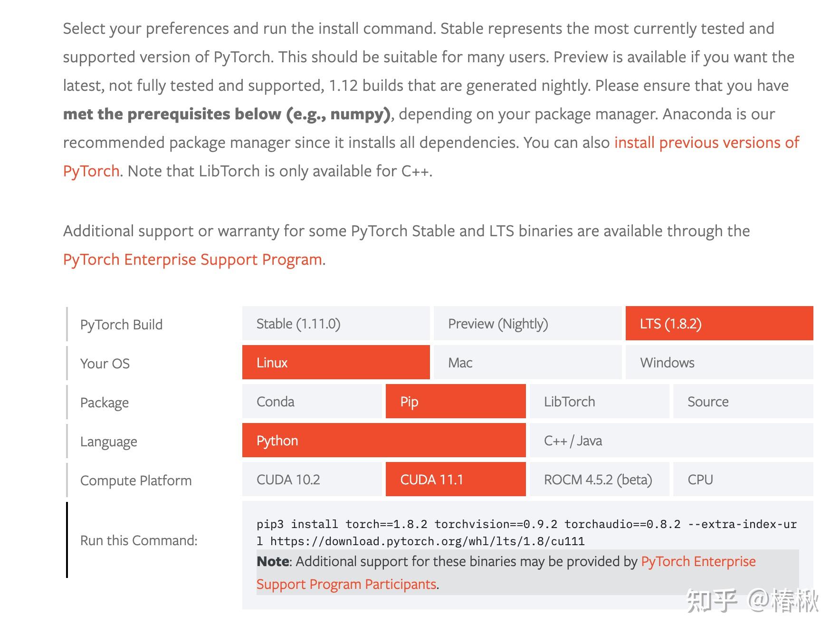Screen dimensions: 840x635
Task: Choose the Conda package option
Action: (x=312, y=402)
